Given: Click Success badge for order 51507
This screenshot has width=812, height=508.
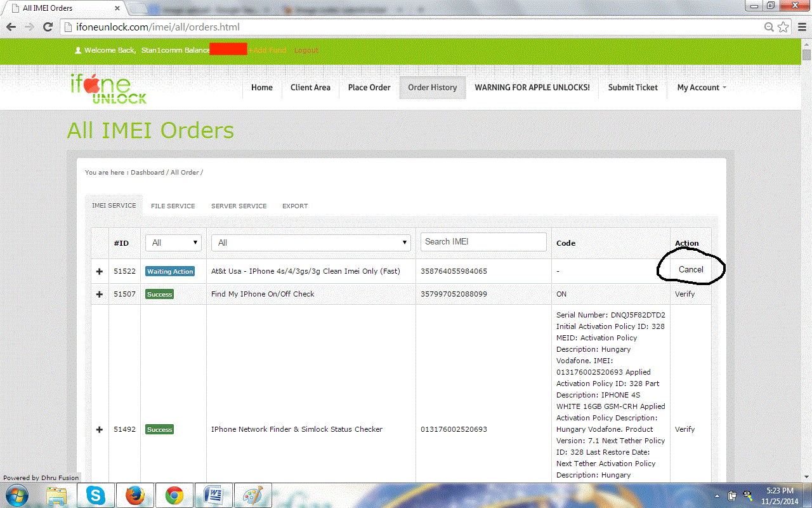Looking at the screenshot, I should click(x=159, y=294).
